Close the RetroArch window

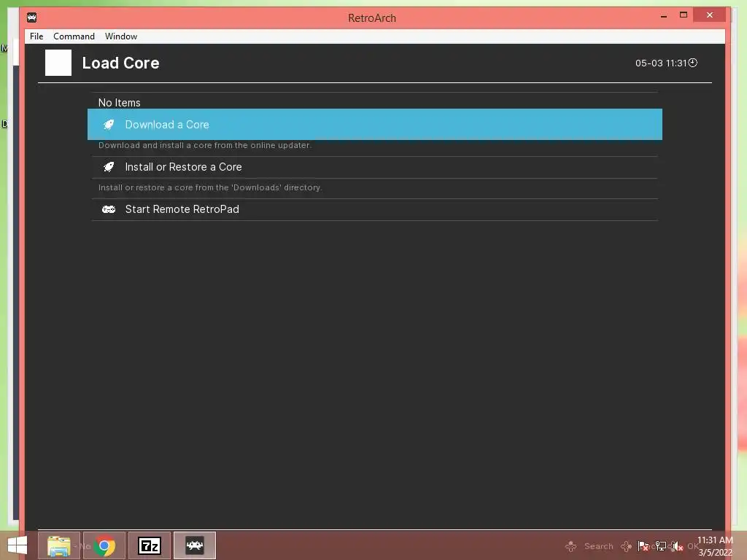710,15
